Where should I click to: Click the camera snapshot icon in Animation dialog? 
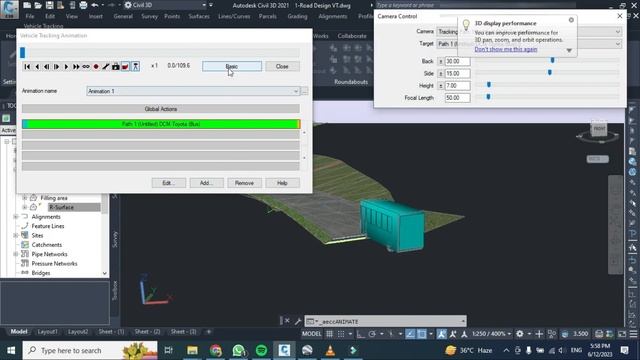click(116, 66)
